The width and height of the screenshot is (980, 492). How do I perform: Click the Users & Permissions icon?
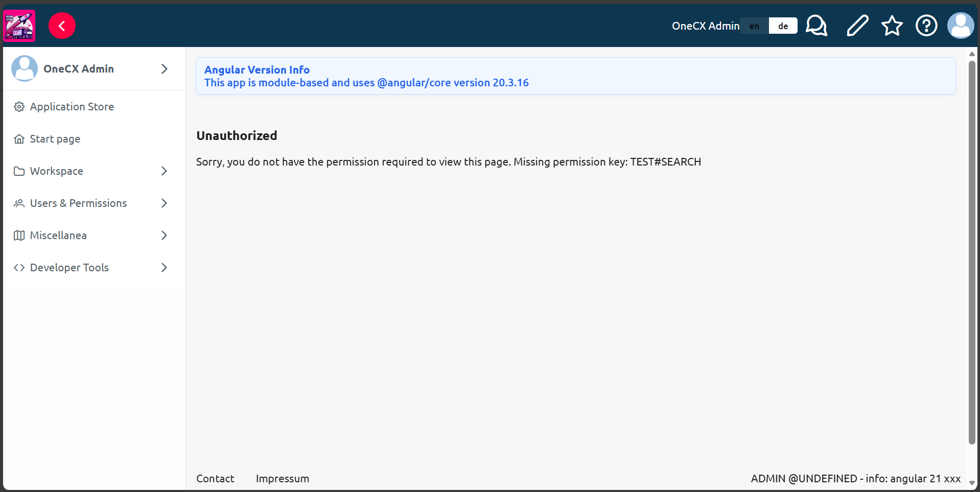tap(19, 203)
